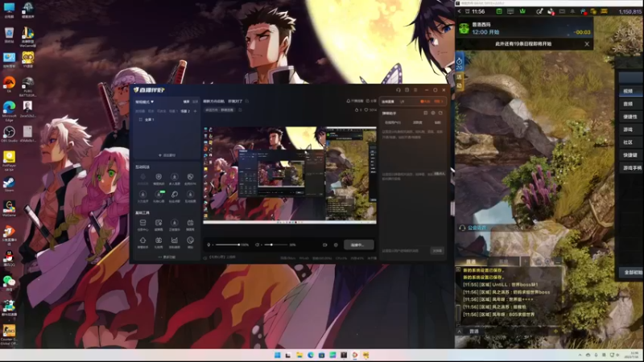Click the 12:00 开始 event alarm notification
The height and width of the screenshot is (362, 644).
(x=525, y=28)
